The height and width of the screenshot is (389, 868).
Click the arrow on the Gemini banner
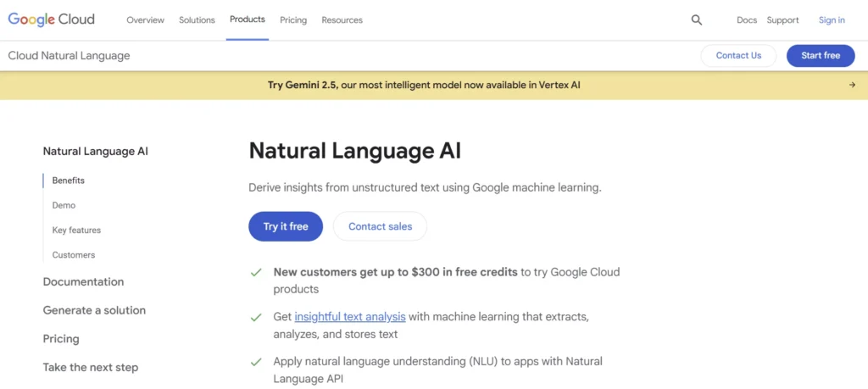point(852,85)
